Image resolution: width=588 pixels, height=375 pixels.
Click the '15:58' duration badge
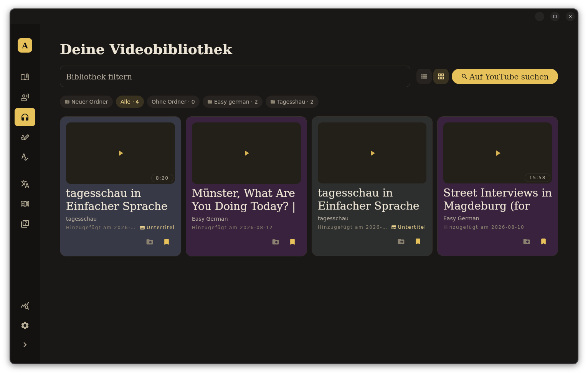click(x=537, y=178)
